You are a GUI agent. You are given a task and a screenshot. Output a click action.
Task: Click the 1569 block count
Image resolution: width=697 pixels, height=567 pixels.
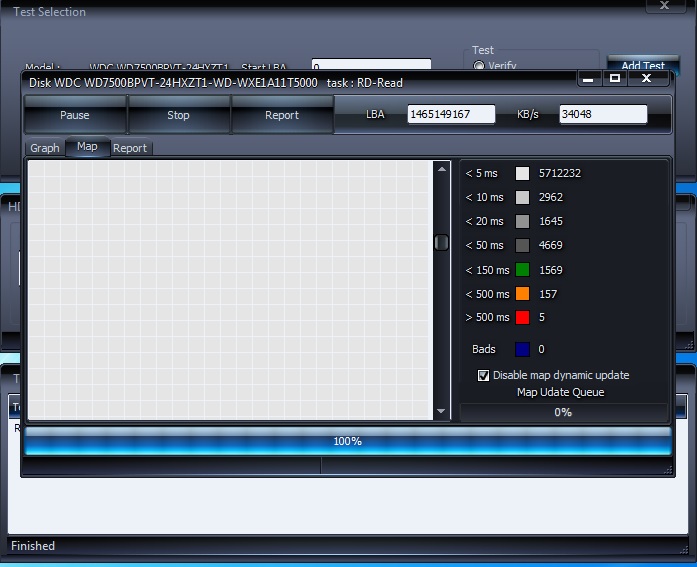click(551, 270)
